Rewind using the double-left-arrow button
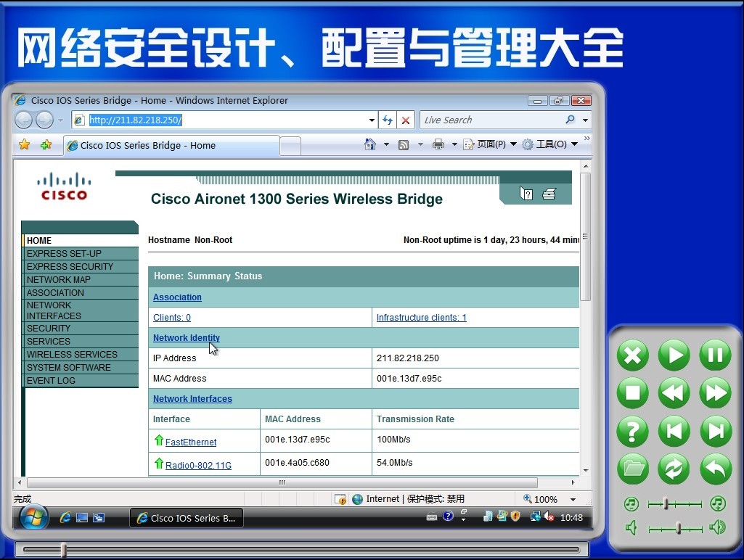This screenshot has width=744, height=560. coord(674,393)
